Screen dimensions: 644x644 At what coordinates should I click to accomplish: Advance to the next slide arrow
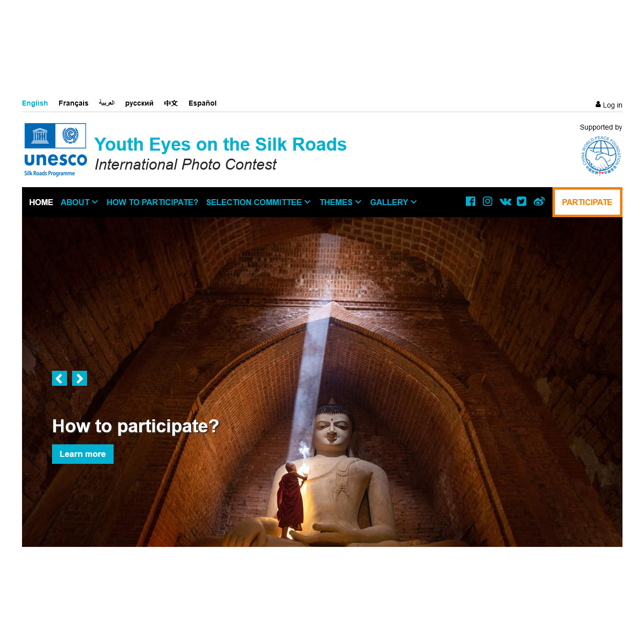[80, 378]
